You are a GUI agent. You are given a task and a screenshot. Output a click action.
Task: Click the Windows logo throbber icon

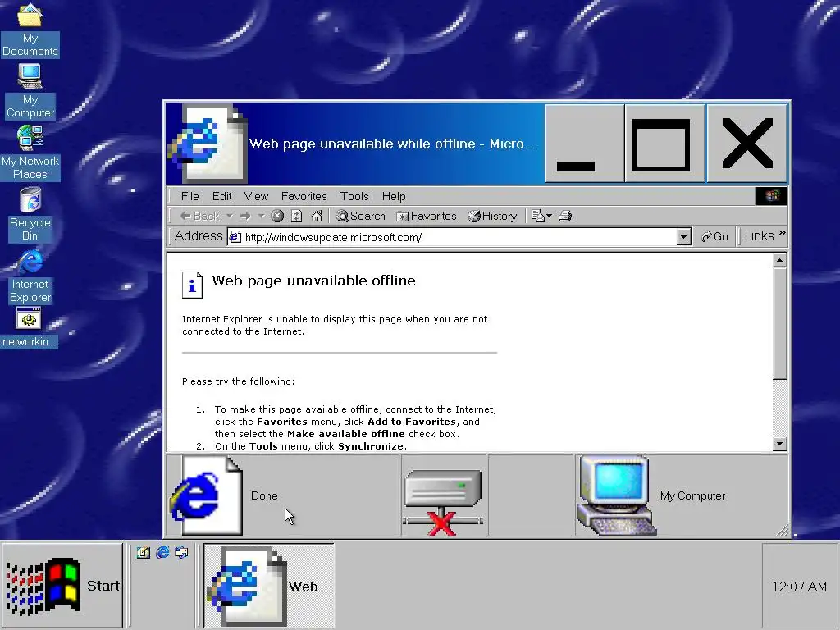[x=771, y=196]
